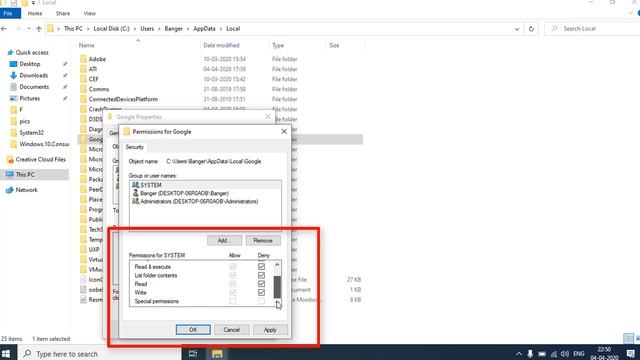Click the Add... button
This screenshot has height=360, width=640.
click(x=224, y=240)
